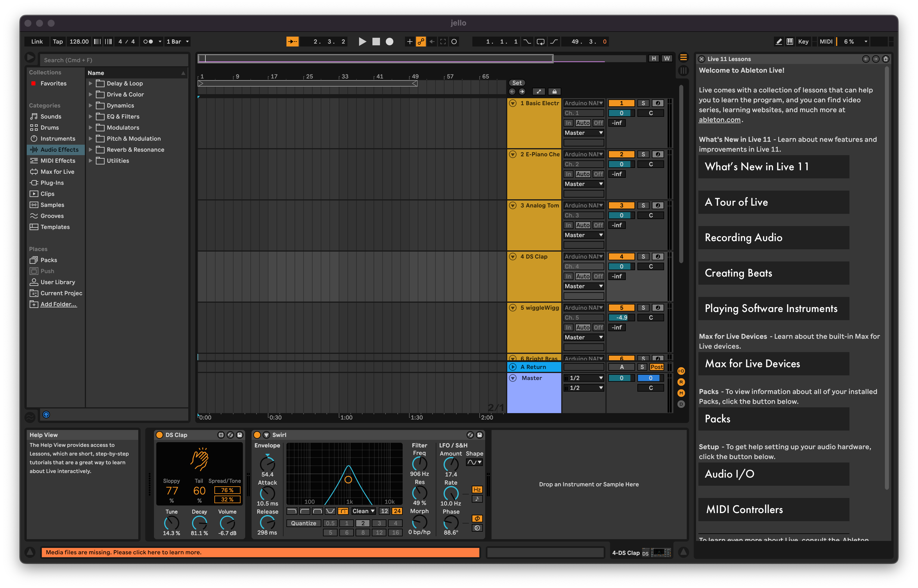This screenshot has width=918, height=588.
Task: Toggle the arrangement Loop switch
Action: point(540,42)
